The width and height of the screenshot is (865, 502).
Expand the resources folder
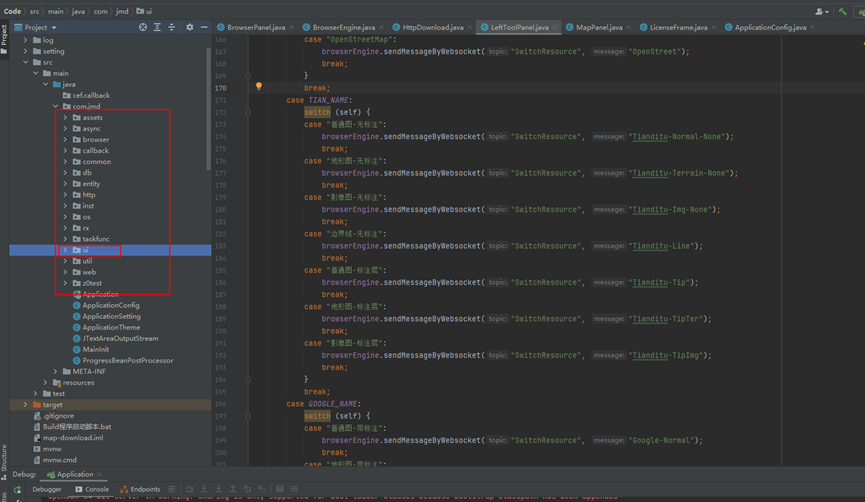[45, 382]
